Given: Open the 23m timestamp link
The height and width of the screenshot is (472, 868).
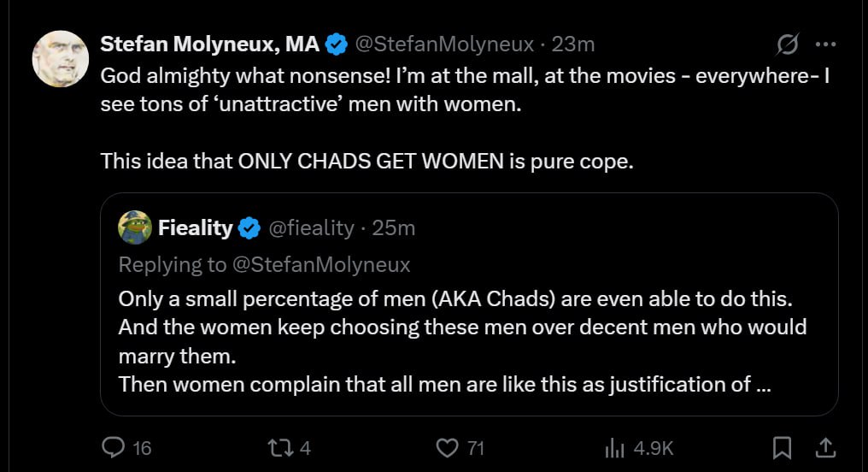Looking at the screenshot, I should point(573,44).
